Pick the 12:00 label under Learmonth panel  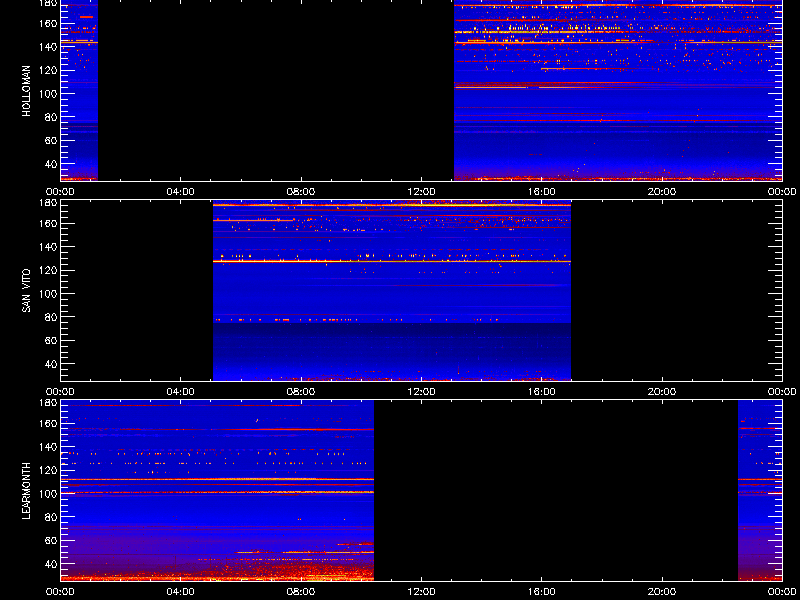421,592
